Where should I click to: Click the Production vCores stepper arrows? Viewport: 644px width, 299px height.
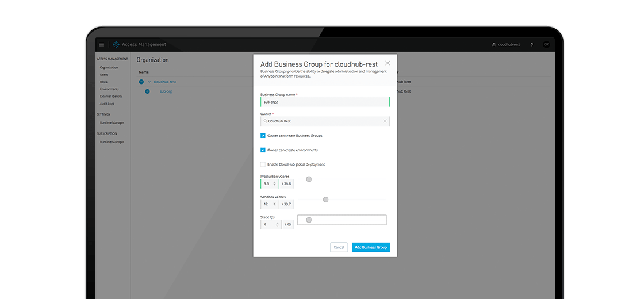click(x=275, y=184)
